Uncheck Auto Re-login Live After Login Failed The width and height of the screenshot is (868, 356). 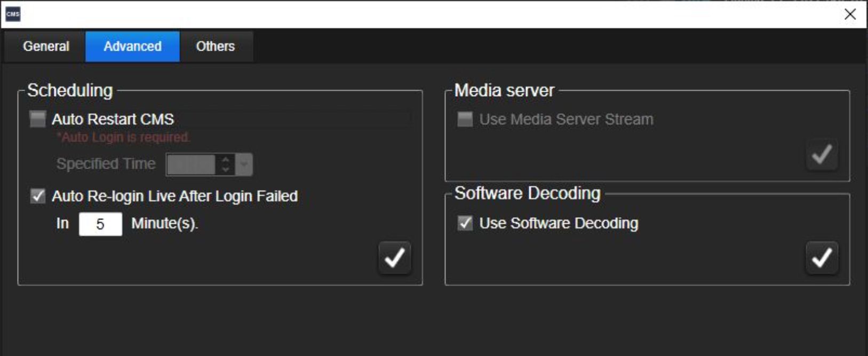click(38, 196)
